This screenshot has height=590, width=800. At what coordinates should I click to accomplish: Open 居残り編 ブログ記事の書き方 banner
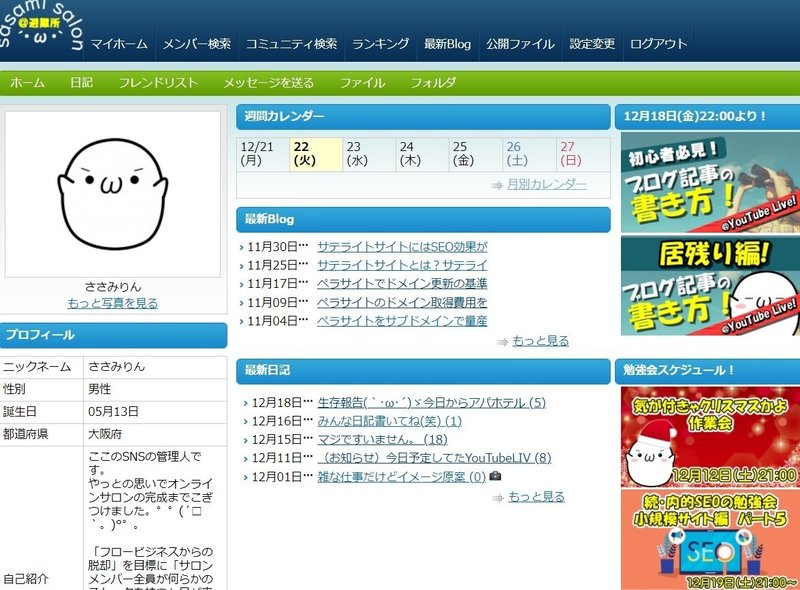(710, 285)
